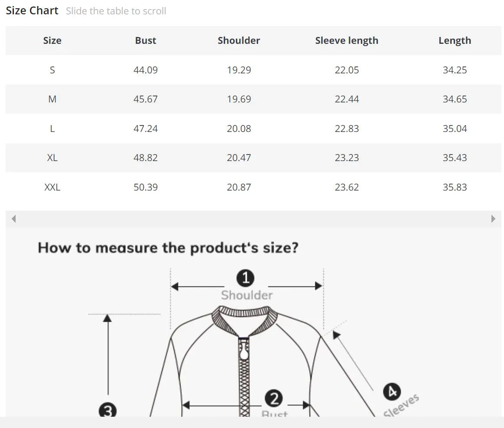The width and height of the screenshot is (504, 428).
Task: Select the Bust column header
Action: tap(146, 40)
